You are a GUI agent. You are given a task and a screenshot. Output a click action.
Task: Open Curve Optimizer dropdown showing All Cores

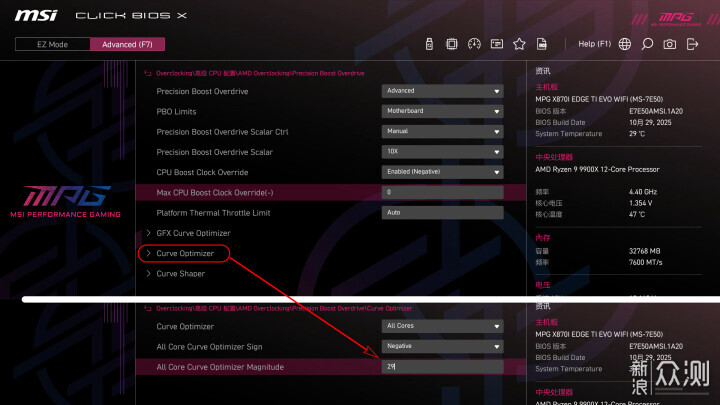442,326
